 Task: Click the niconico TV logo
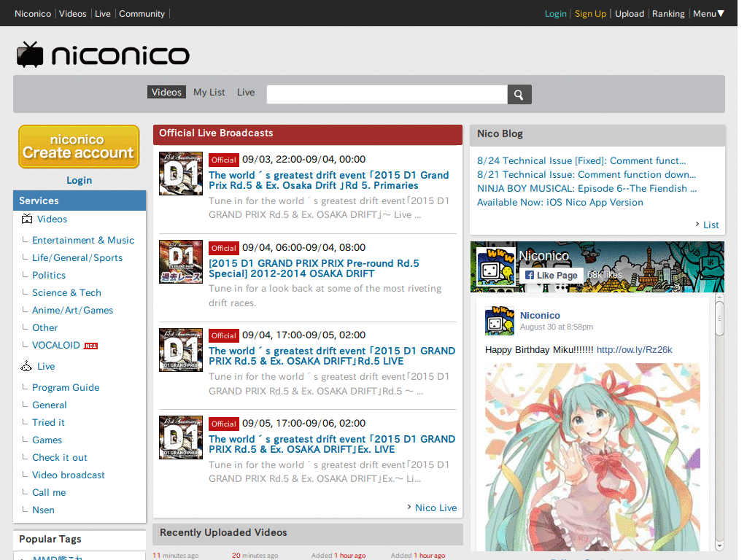click(x=103, y=54)
